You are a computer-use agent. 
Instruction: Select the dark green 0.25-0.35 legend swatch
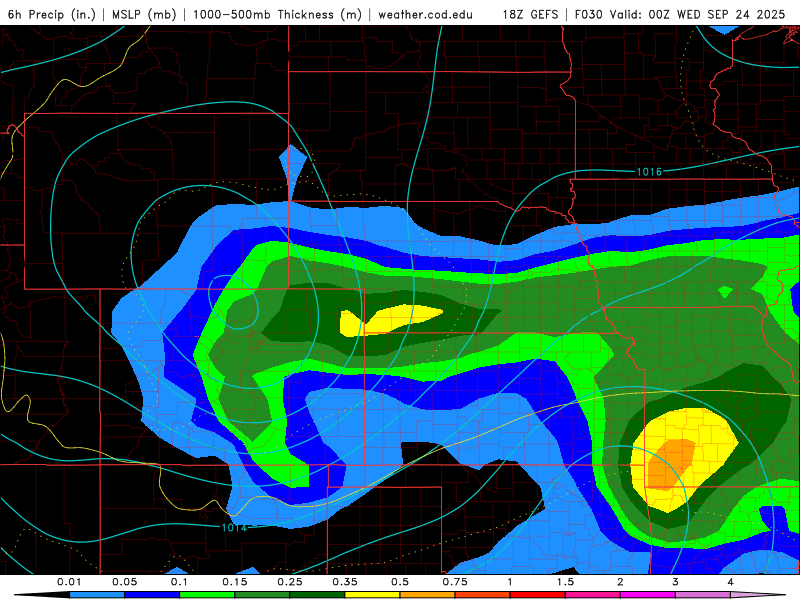coord(317,595)
